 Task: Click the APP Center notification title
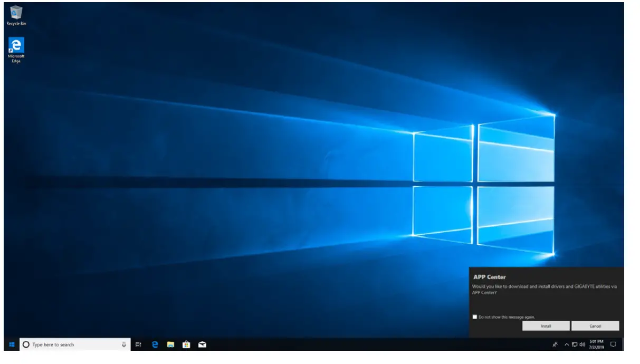pyautogui.click(x=489, y=277)
